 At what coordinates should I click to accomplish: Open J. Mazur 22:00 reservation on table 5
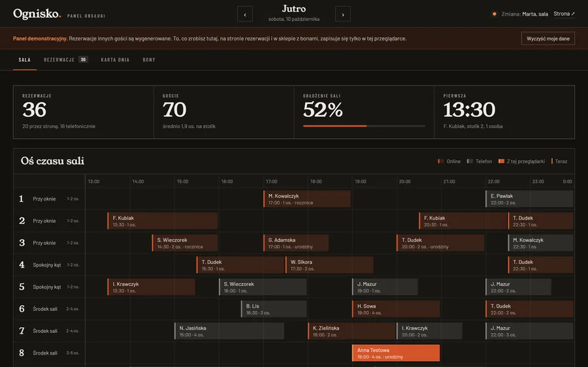[x=518, y=287]
